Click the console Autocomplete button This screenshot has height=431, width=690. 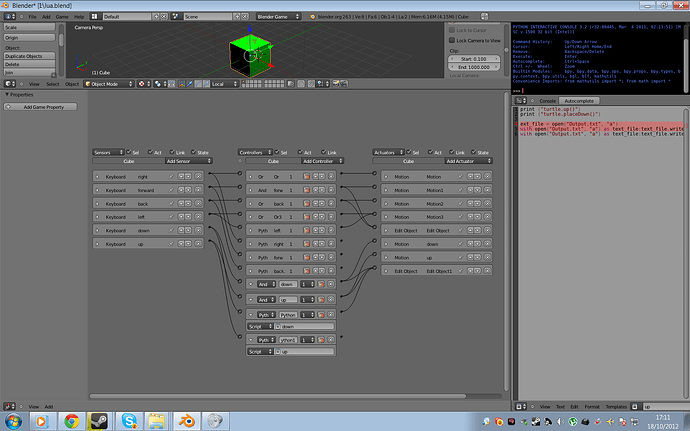(x=579, y=100)
